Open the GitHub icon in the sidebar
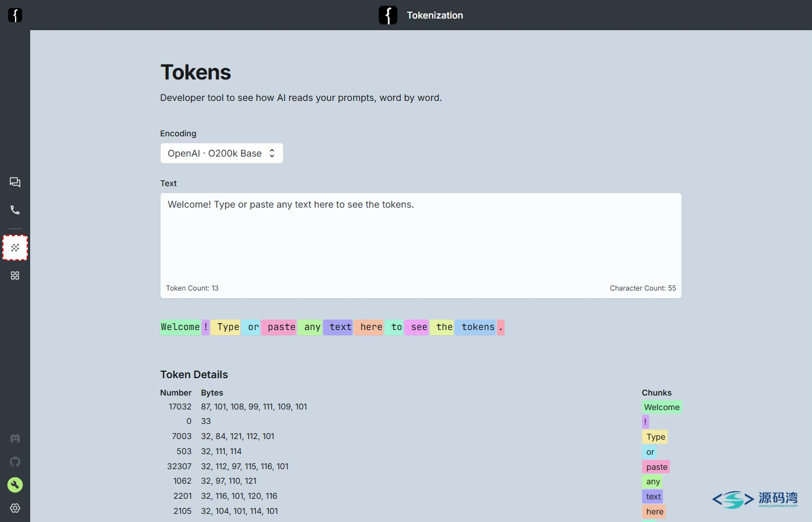 click(15, 462)
